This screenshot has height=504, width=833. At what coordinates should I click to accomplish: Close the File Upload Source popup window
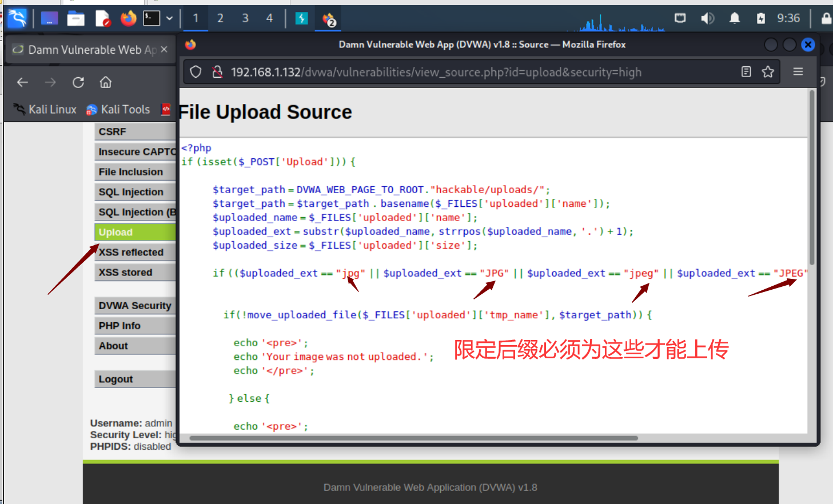point(808,45)
